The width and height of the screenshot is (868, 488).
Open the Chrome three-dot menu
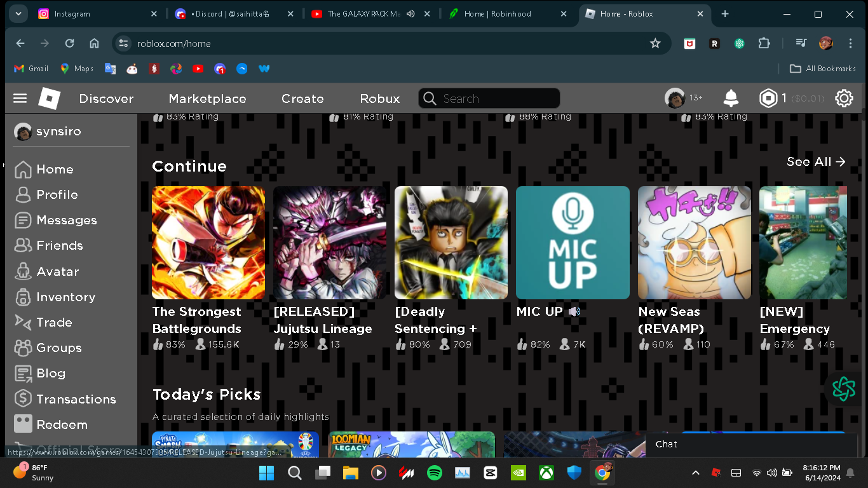[x=850, y=43]
